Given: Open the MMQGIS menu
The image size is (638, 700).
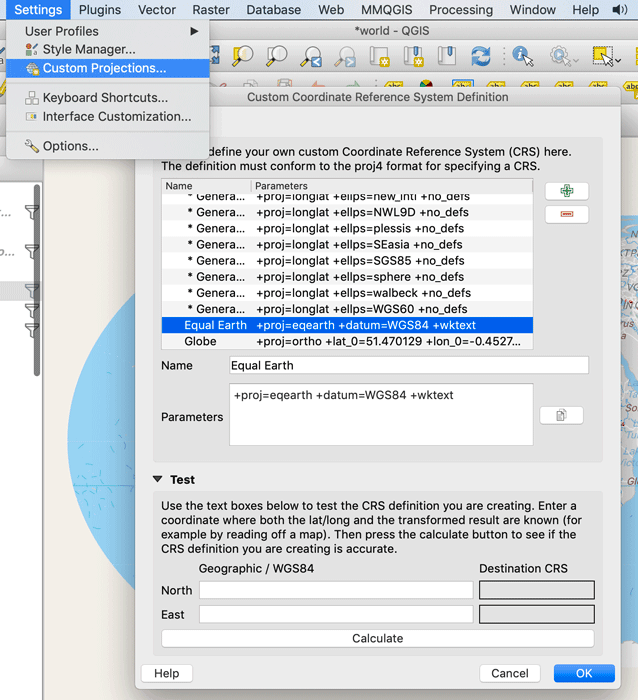Looking at the screenshot, I should pos(387,9).
